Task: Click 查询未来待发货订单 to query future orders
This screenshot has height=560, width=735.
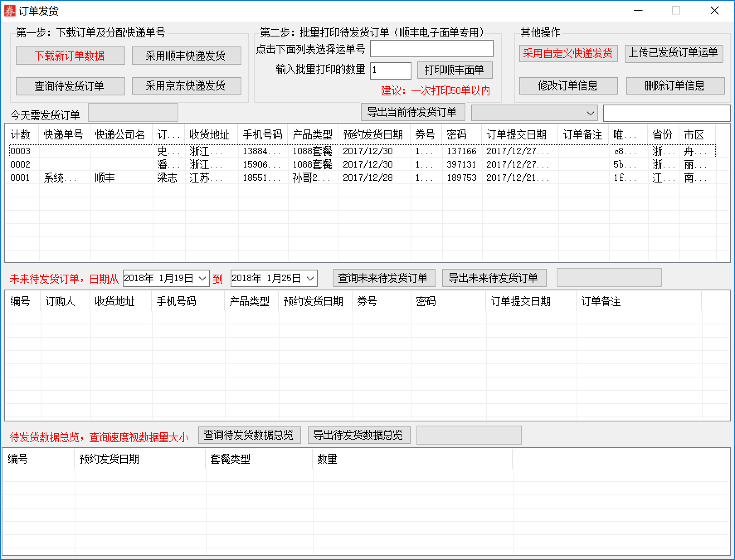Action: (383, 278)
